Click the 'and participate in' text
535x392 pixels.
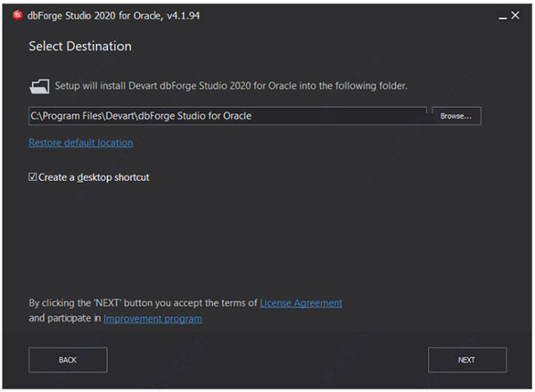coord(65,318)
